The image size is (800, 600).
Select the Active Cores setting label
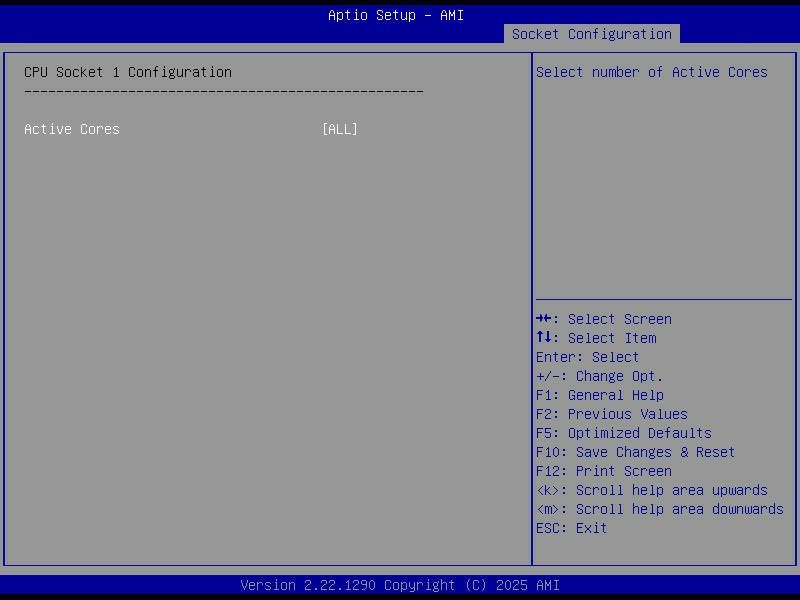tap(72, 129)
